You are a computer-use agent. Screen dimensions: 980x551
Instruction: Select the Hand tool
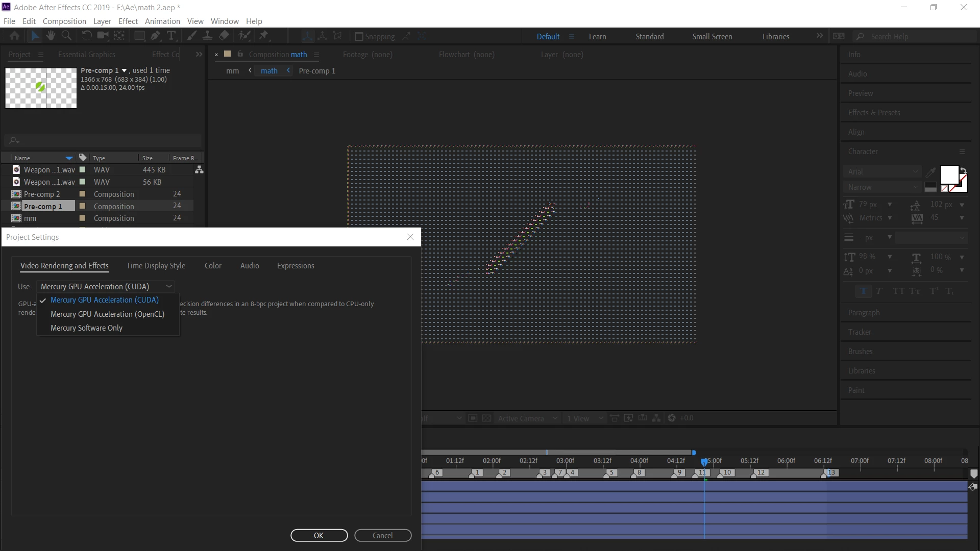click(x=50, y=36)
